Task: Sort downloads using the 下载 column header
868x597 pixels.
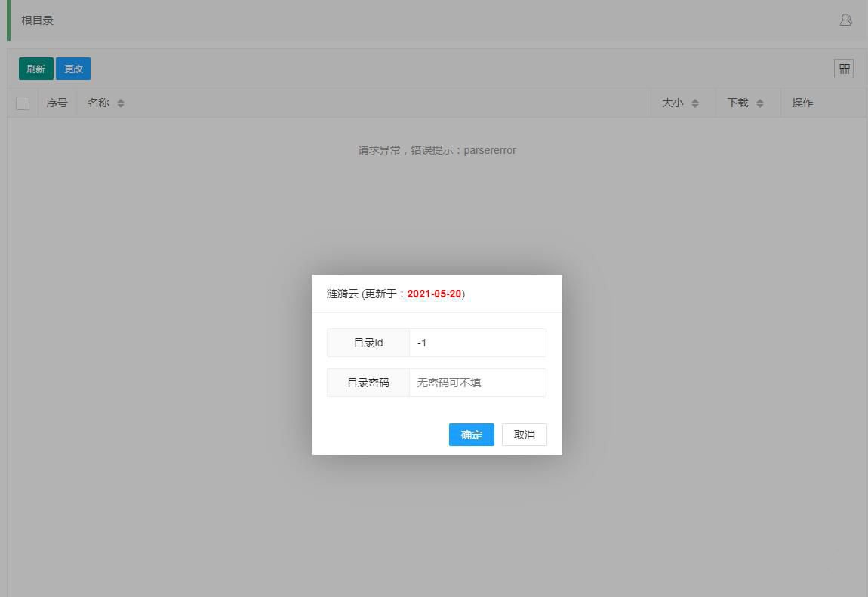Action: coord(737,103)
